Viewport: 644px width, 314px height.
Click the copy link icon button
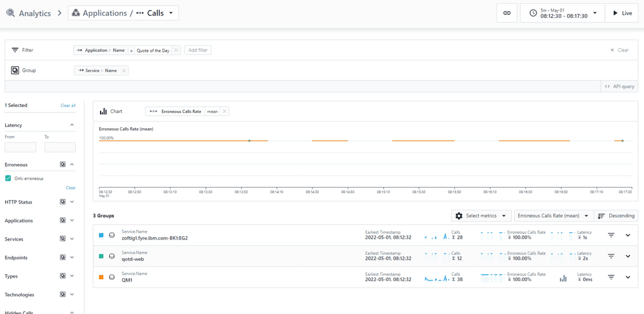point(506,13)
